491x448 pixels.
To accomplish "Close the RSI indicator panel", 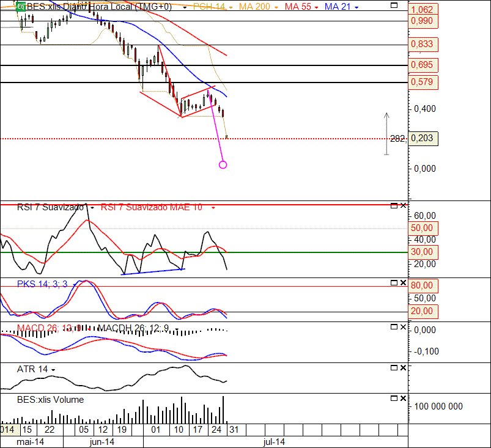I will [404, 206].
